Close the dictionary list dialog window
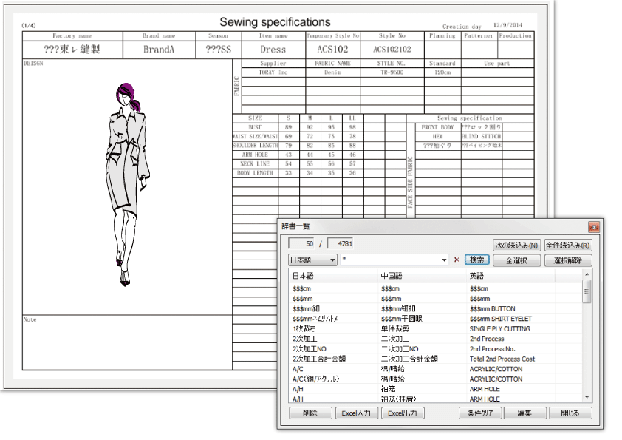Image resolution: width=622 pixels, height=440 pixels. pos(592,227)
